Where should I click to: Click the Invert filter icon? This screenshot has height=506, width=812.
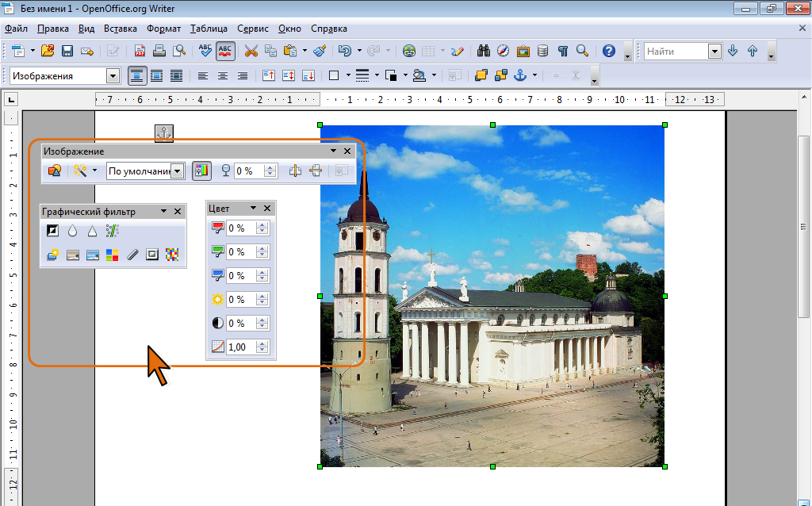coord(53,232)
